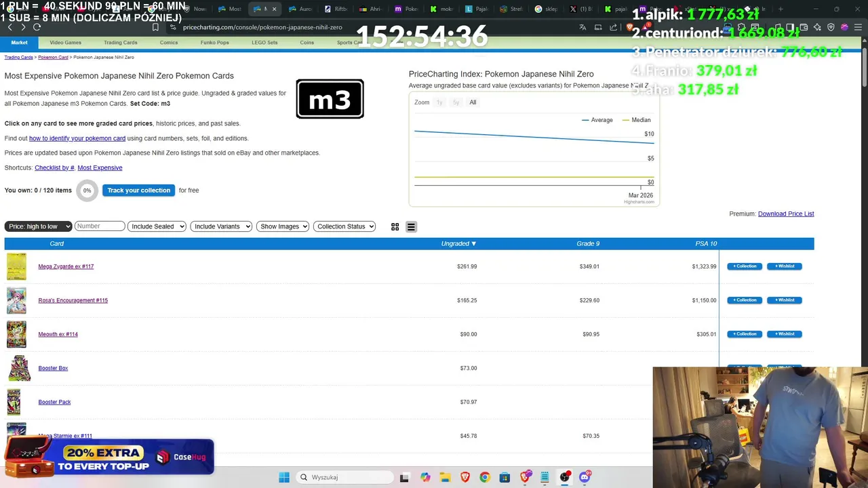Open the Video Games menu
The image size is (868, 488).
click(65, 43)
